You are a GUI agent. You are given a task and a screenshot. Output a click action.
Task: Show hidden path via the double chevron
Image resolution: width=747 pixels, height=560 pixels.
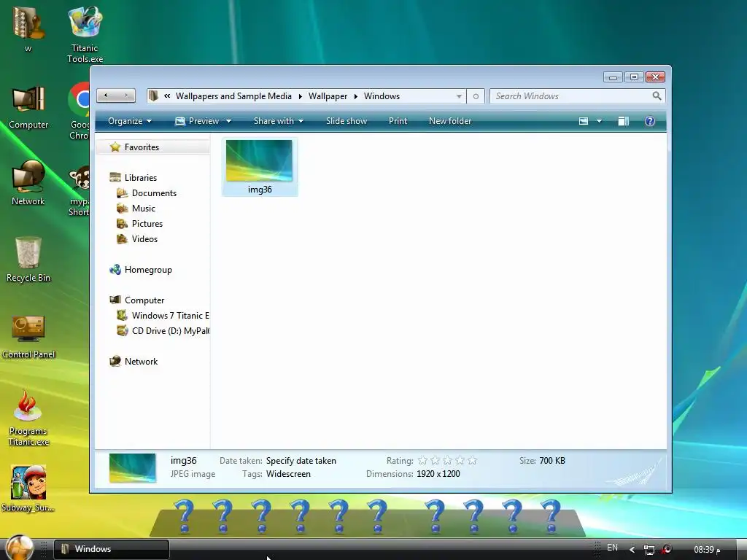[167, 96]
